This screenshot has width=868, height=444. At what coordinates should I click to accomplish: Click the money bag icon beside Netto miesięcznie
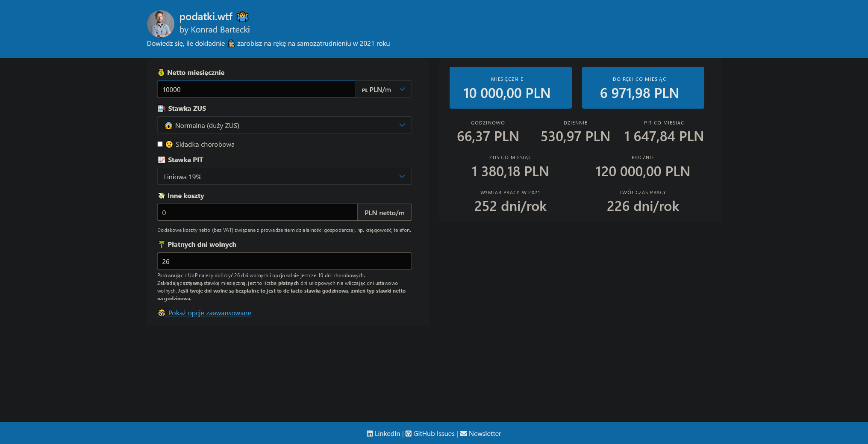[161, 73]
